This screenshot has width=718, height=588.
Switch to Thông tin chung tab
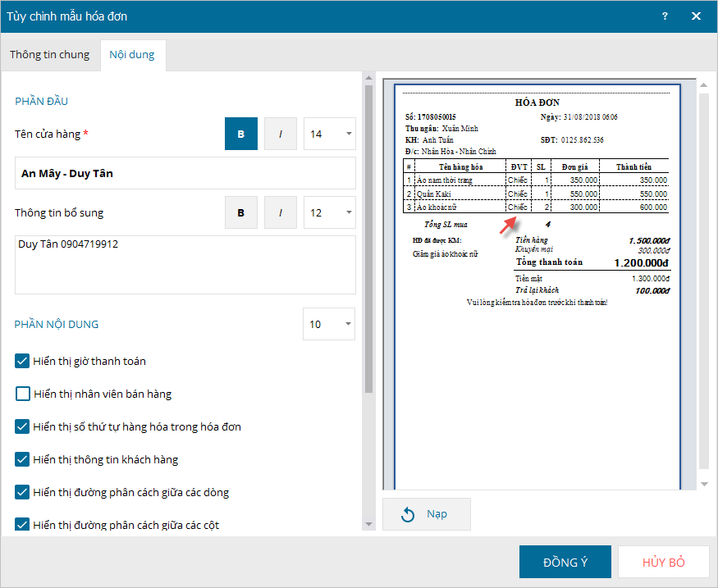coord(50,55)
